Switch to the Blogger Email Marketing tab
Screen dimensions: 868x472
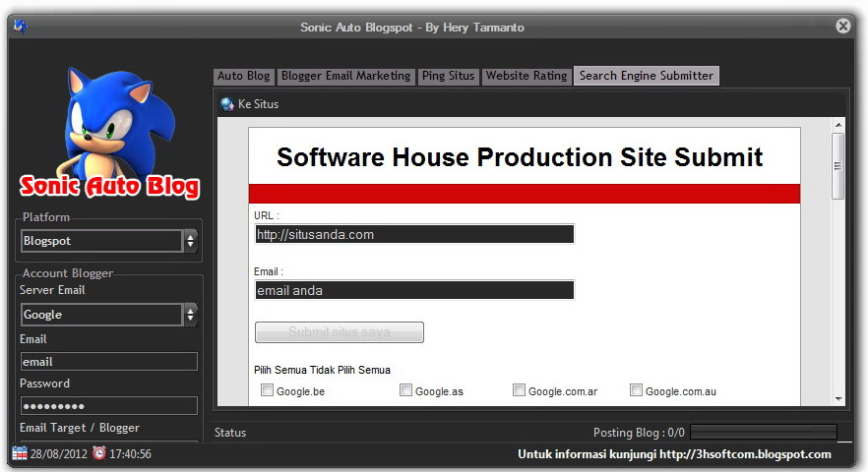[x=346, y=76]
